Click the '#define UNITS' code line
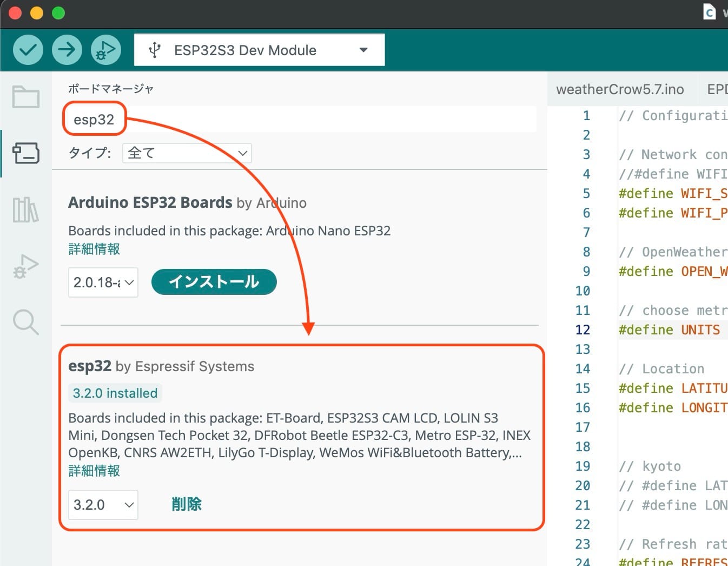 pyautogui.click(x=670, y=330)
